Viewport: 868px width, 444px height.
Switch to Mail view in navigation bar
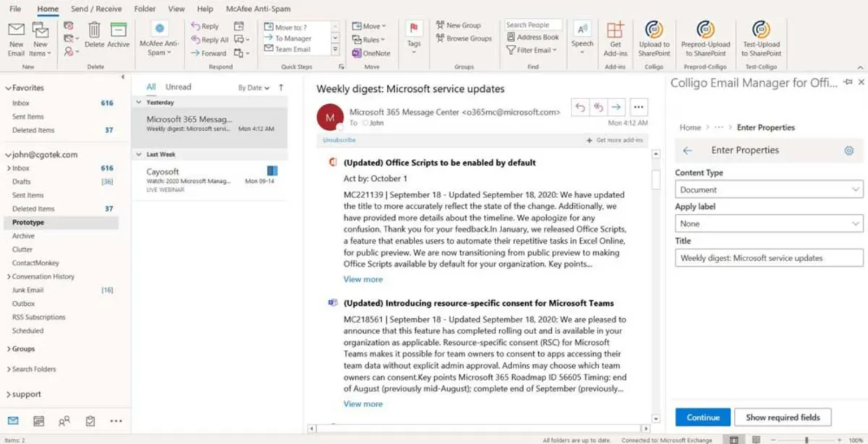tap(13, 420)
